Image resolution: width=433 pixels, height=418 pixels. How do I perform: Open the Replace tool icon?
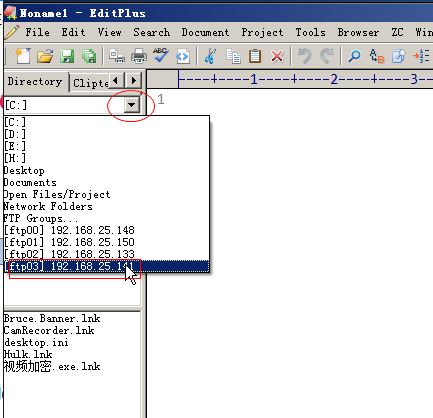coord(377,56)
